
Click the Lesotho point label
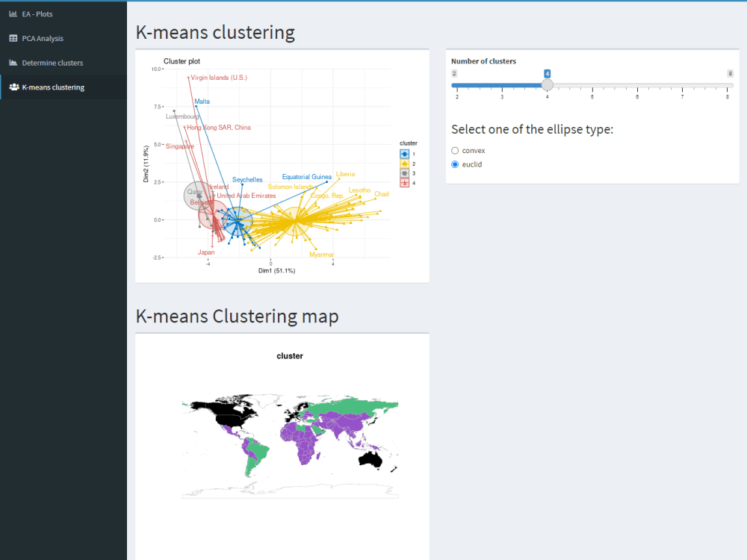[x=359, y=190]
